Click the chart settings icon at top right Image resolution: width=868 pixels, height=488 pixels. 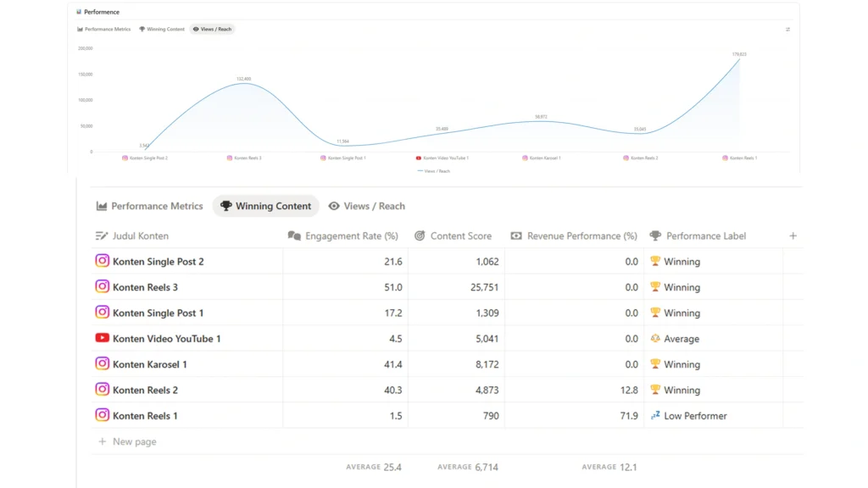click(787, 29)
